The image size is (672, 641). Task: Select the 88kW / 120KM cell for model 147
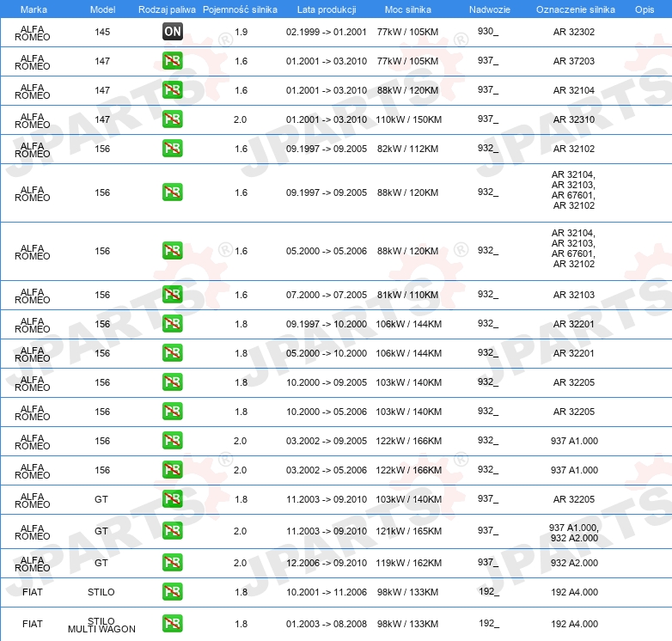click(x=407, y=90)
